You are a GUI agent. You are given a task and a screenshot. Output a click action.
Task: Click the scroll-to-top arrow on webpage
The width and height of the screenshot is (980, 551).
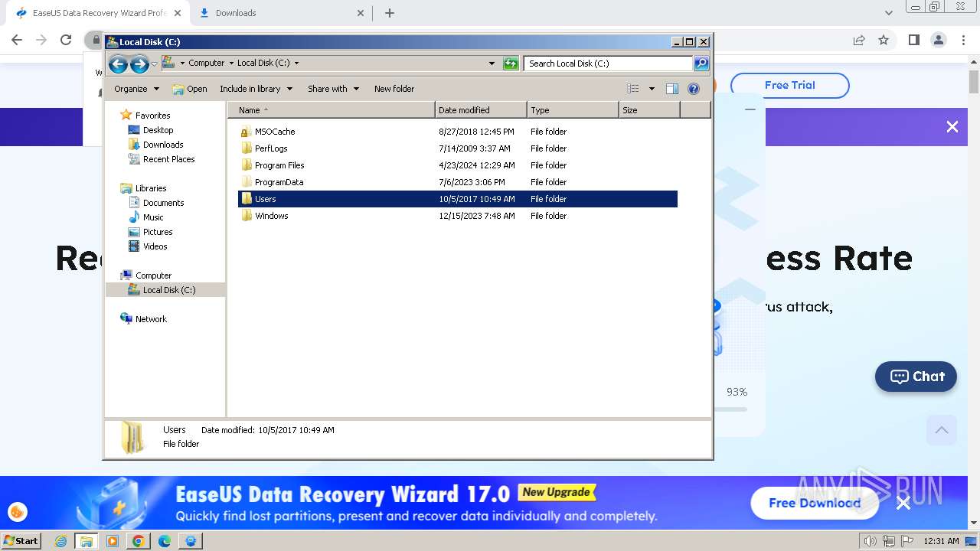[942, 430]
